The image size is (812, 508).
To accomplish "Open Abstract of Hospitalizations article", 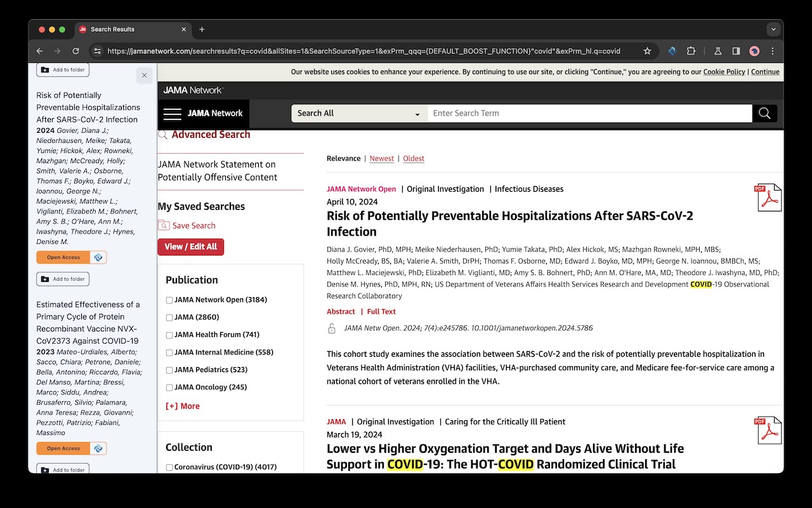I will pos(341,312).
